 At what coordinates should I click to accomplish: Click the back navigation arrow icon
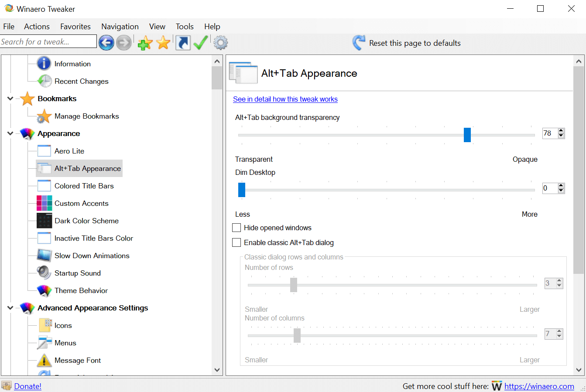click(x=106, y=42)
